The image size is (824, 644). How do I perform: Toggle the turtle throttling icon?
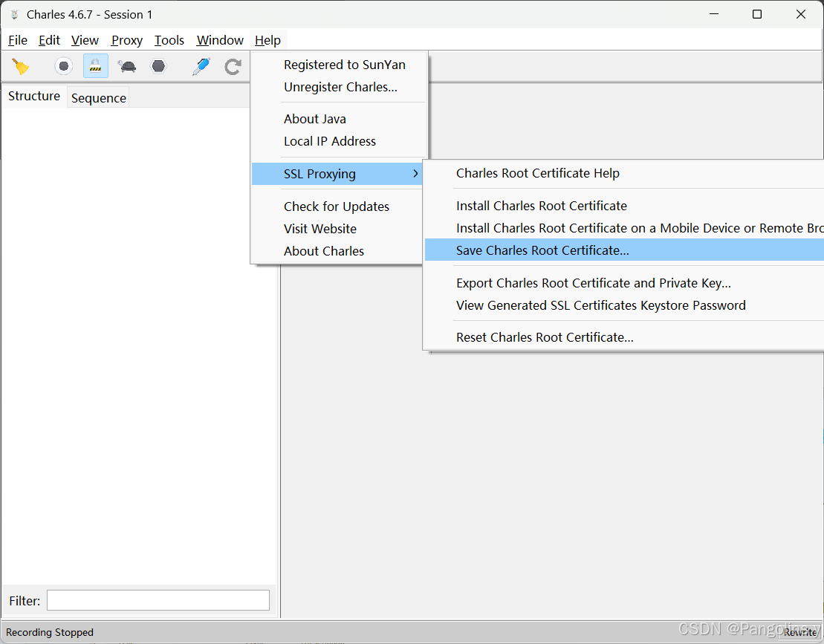pos(126,66)
